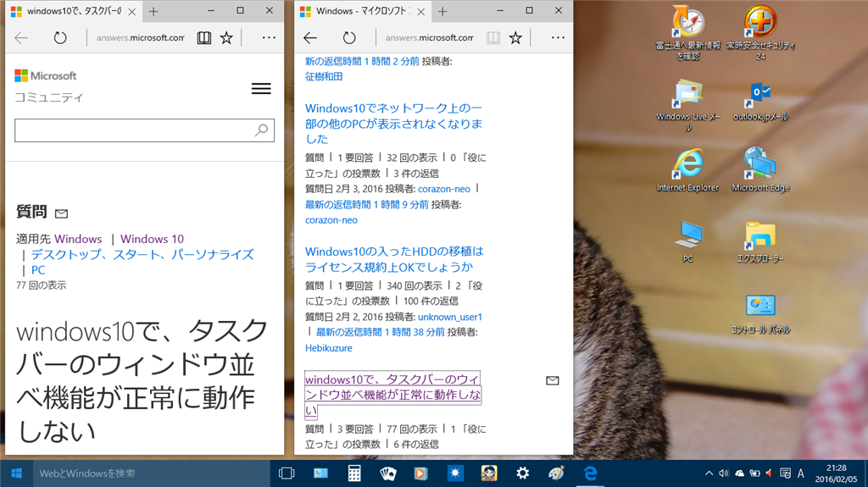Click the Microsoft logo in left window
The image size is (868, 487).
click(x=46, y=76)
